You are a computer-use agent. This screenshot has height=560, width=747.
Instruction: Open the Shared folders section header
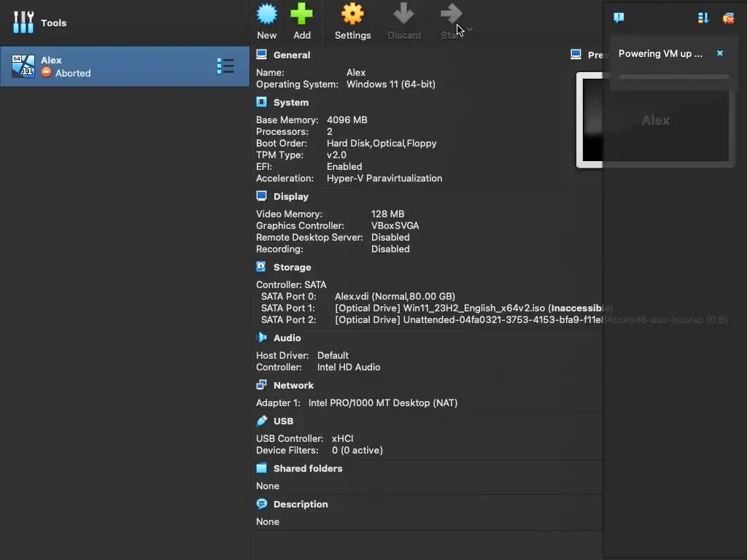coord(308,469)
